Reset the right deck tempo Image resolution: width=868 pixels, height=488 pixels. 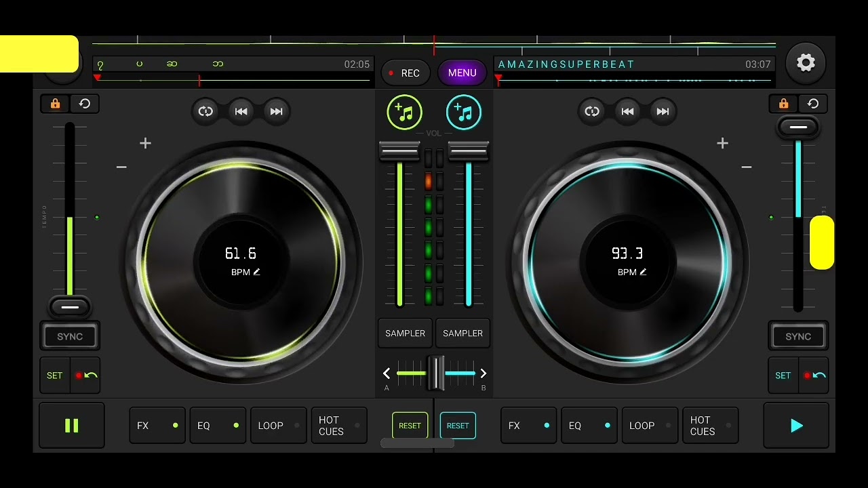coord(813,104)
